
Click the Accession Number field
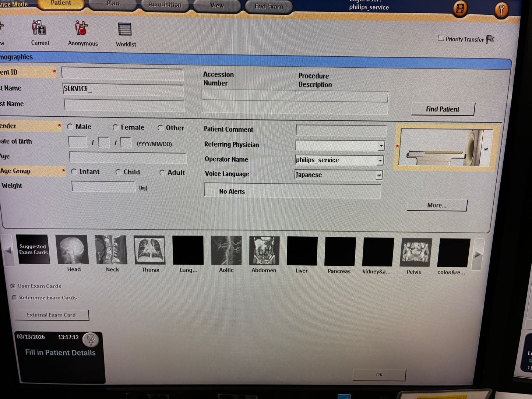tap(249, 96)
